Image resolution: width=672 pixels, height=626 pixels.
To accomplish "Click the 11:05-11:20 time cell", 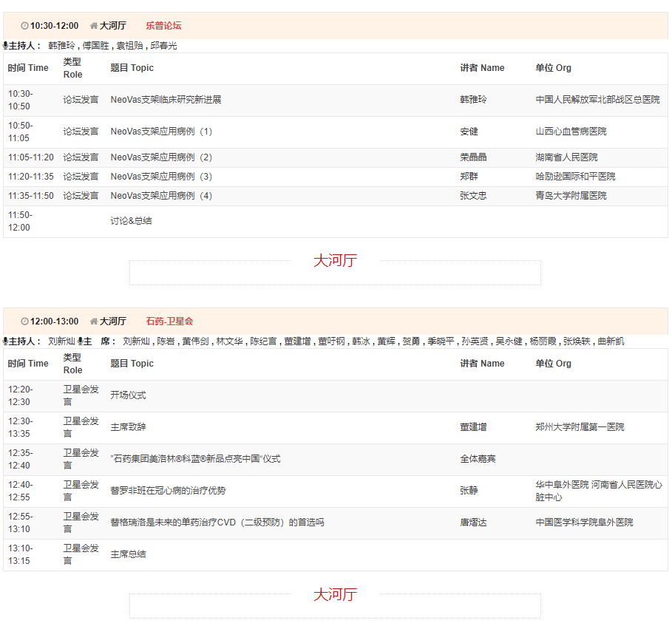I will [31, 157].
